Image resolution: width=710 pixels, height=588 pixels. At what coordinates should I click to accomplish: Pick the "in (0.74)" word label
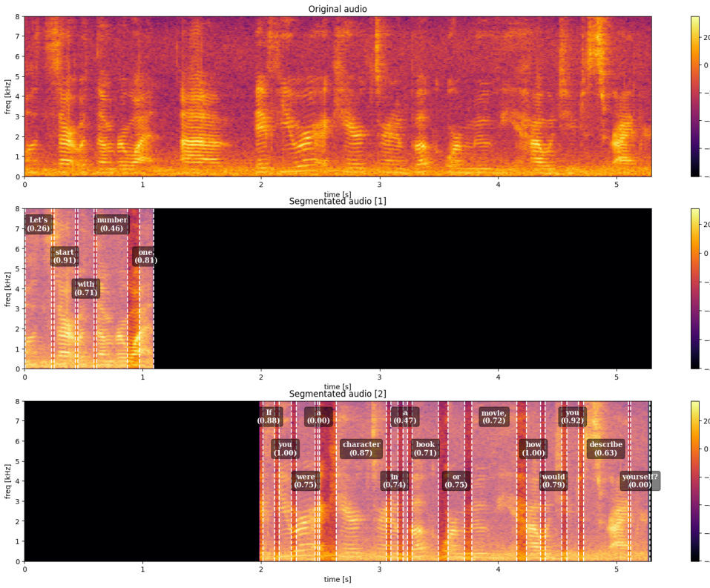click(x=395, y=480)
